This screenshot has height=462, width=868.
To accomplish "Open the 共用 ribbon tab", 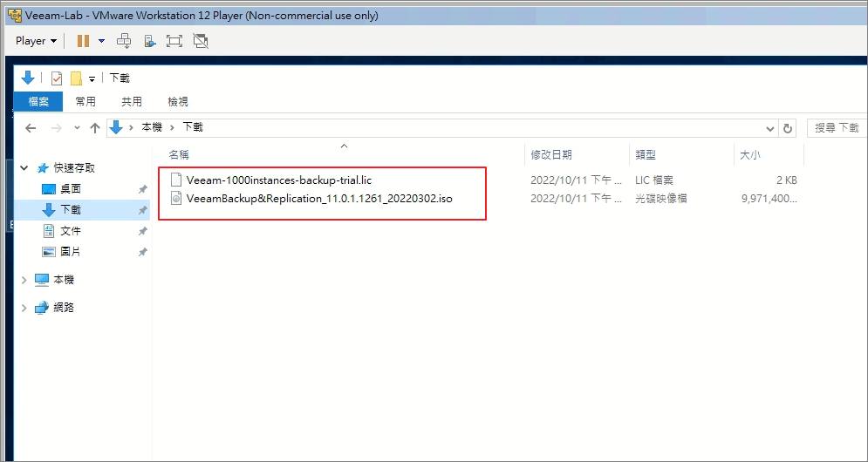I will (x=132, y=102).
